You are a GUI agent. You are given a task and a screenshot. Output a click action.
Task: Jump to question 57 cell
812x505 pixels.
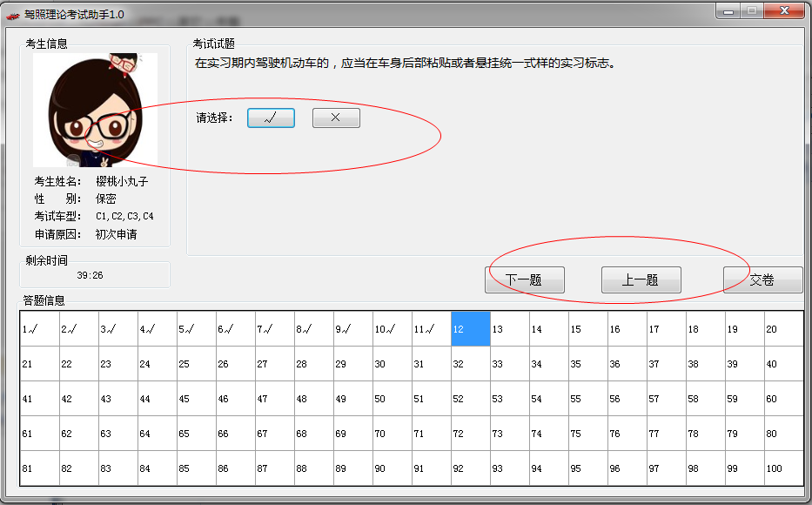(667, 399)
